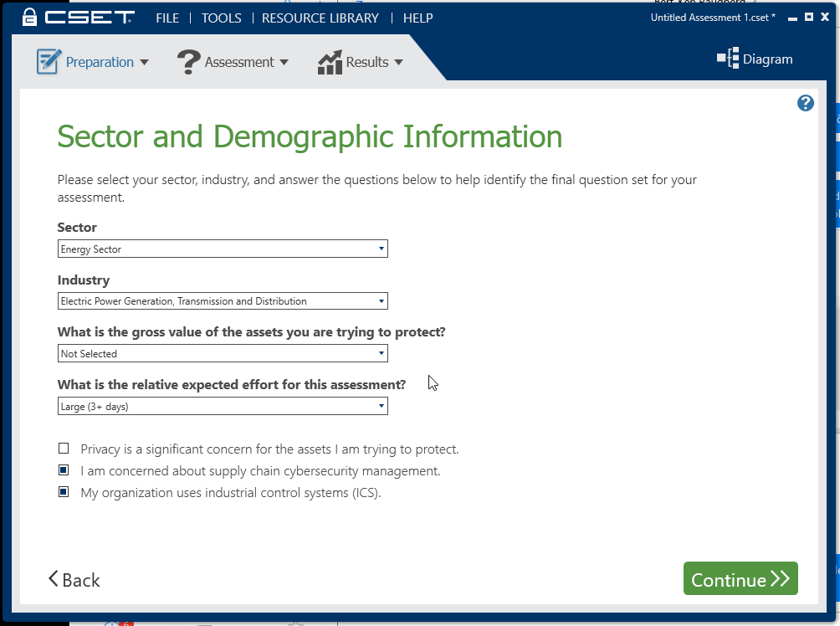The width and height of the screenshot is (840, 626).
Task: Uncheck supply chain cybersecurity management checkbox
Action: click(64, 470)
